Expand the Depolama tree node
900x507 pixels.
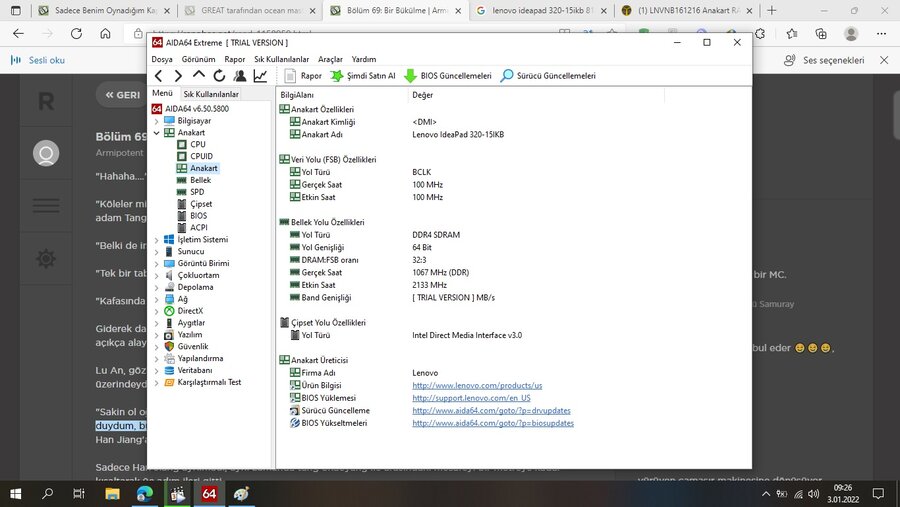156,287
